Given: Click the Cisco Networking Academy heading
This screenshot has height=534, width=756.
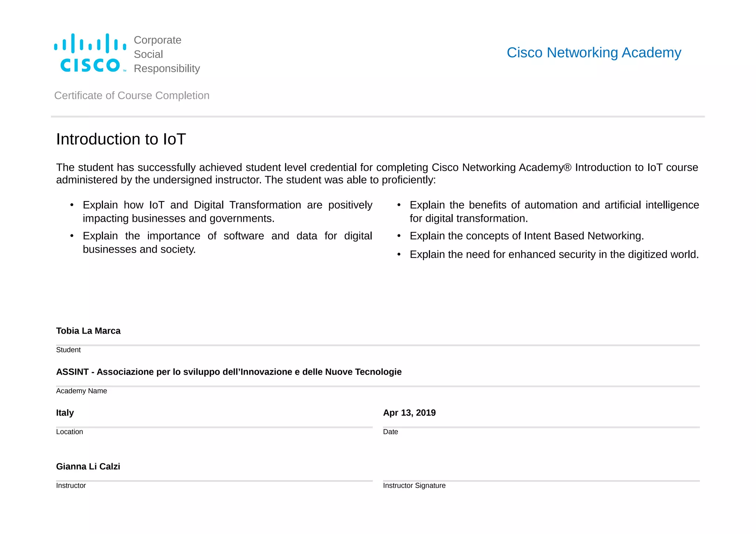Looking at the screenshot, I should pyautogui.click(x=594, y=53).
